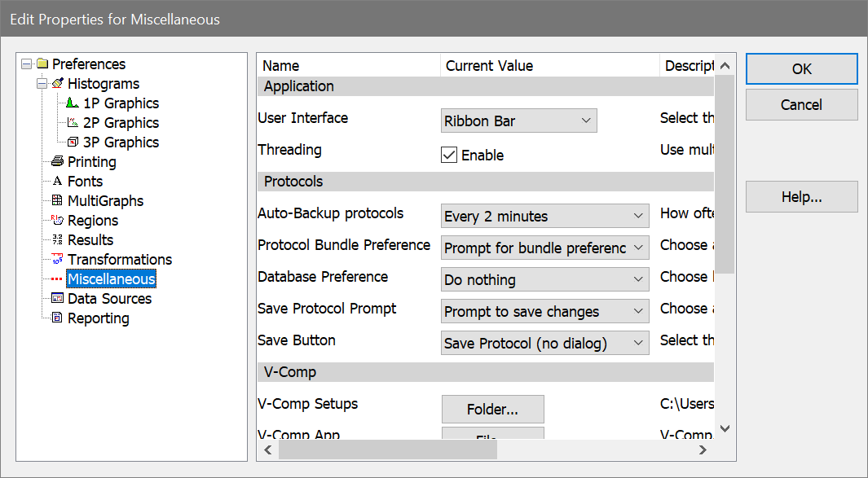Click the vertical scrollbar down arrow

coord(725,428)
